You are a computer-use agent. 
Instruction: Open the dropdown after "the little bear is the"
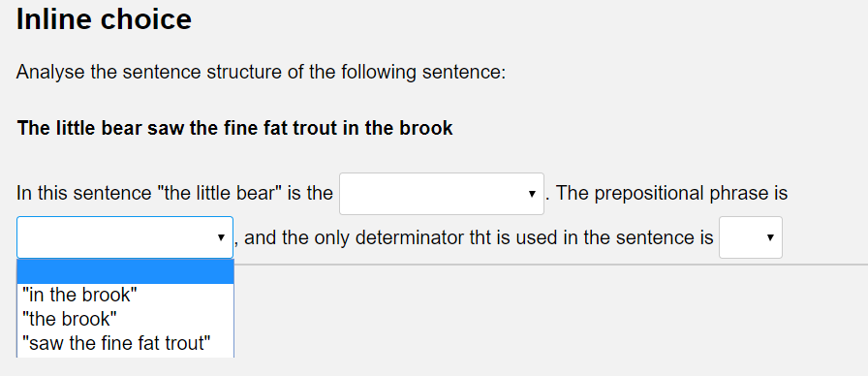click(441, 194)
